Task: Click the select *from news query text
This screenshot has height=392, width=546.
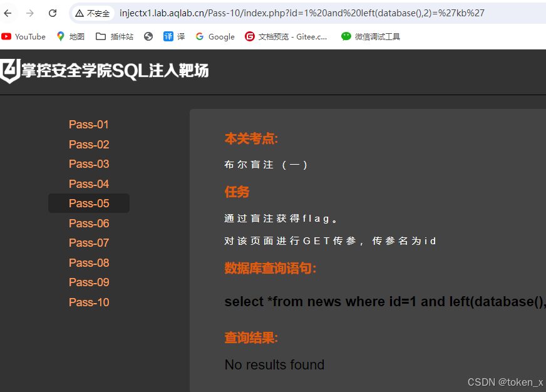Action: coord(385,301)
